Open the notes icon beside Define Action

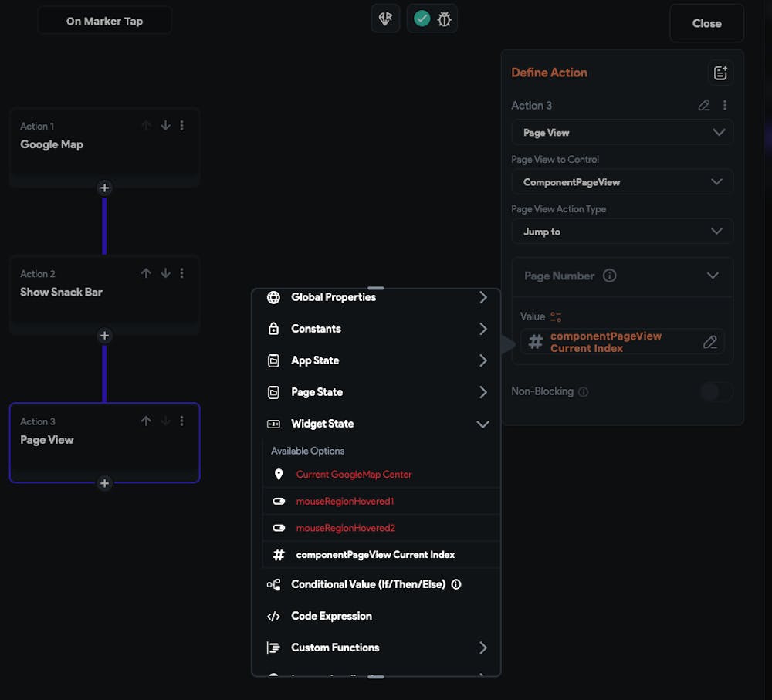click(720, 73)
